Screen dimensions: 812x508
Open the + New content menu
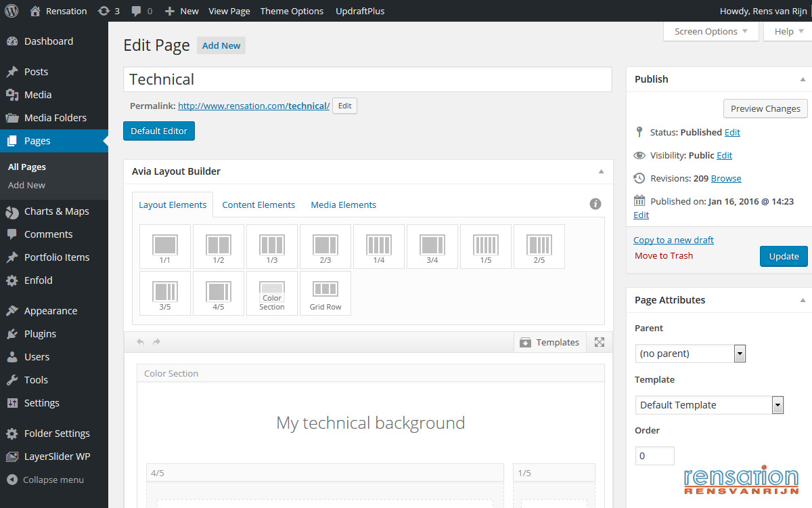coord(181,11)
